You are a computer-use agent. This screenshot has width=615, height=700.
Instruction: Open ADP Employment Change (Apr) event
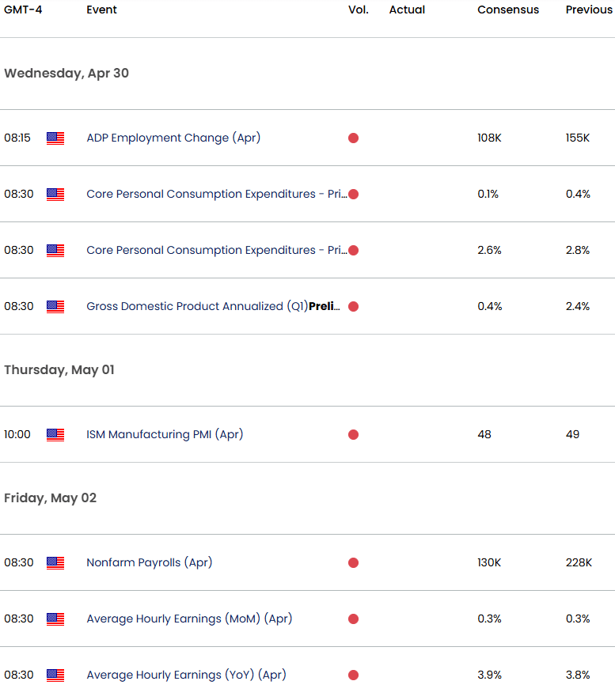[x=173, y=138]
